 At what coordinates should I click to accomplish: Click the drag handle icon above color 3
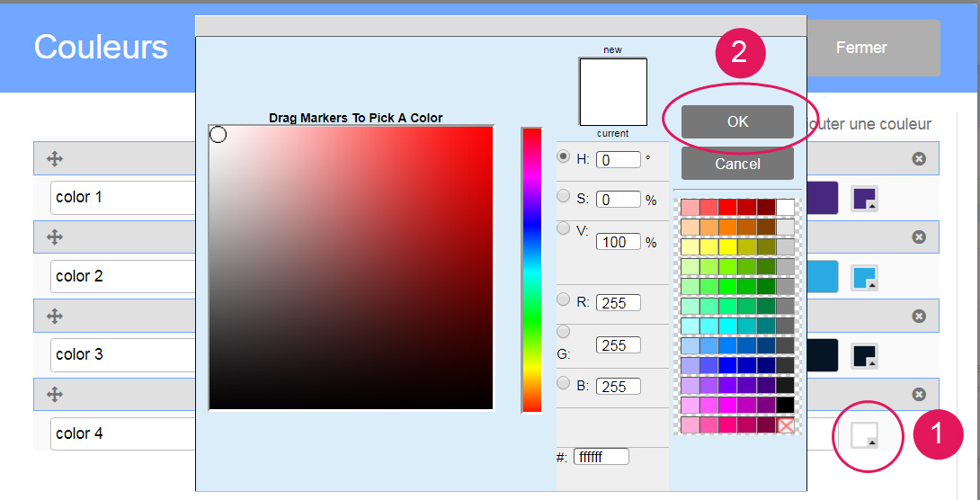(x=55, y=317)
